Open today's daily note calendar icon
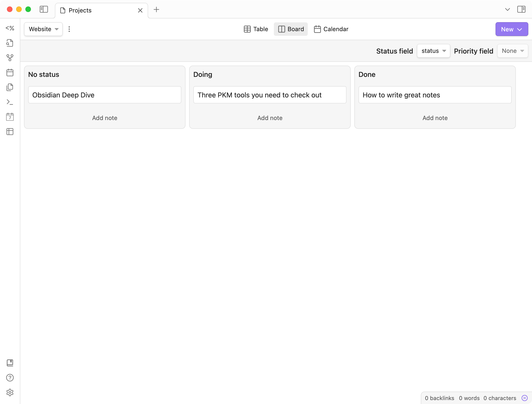This screenshot has height=404, width=532. (10, 72)
